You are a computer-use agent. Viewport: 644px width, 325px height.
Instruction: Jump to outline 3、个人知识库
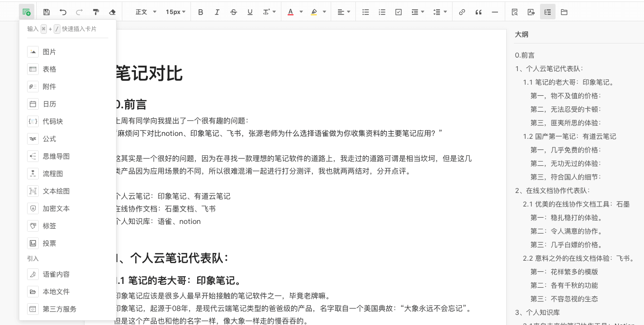pos(537,312)
